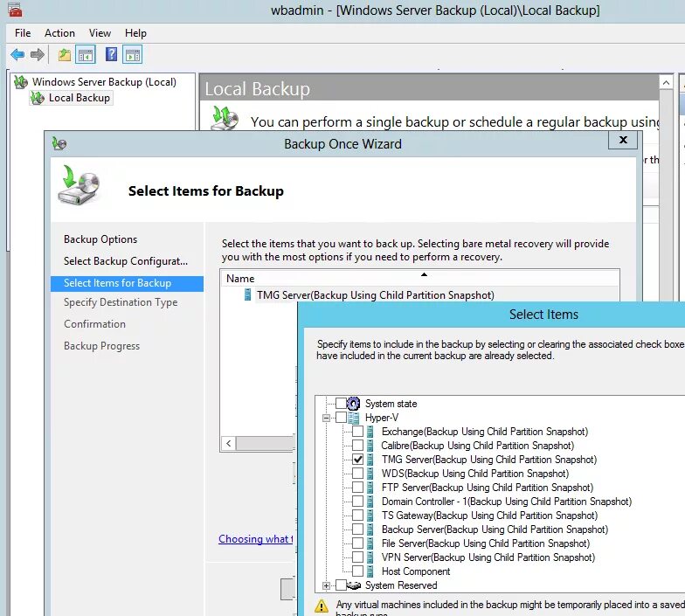
Task: Click the WDS virtual machine icon
Action: (x=370, y=474)
